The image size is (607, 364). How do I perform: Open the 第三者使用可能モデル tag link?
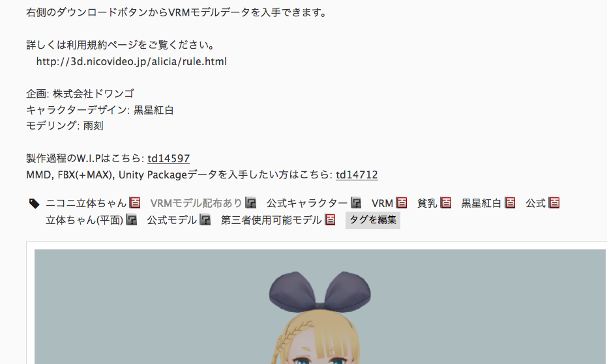[x=271, y=220]
